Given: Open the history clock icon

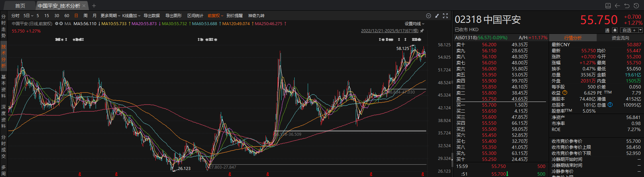Looking at the screenshot, I should [636, 6].
